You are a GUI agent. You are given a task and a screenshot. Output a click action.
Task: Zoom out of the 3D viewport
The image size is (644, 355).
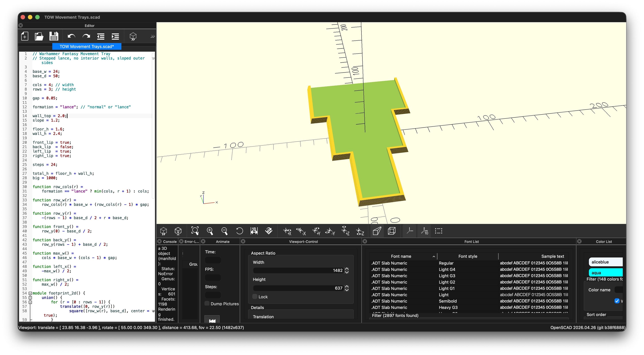pyautogui.click(x=225, y=231)
